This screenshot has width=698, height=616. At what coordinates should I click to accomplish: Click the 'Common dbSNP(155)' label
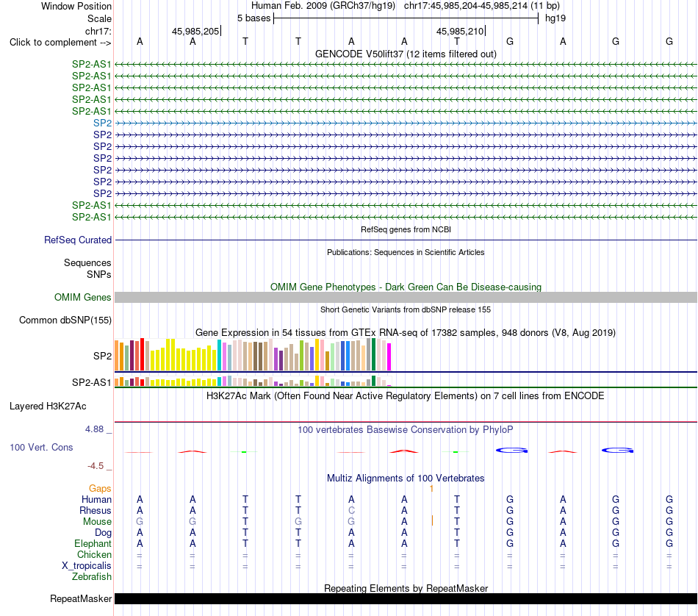65,320
